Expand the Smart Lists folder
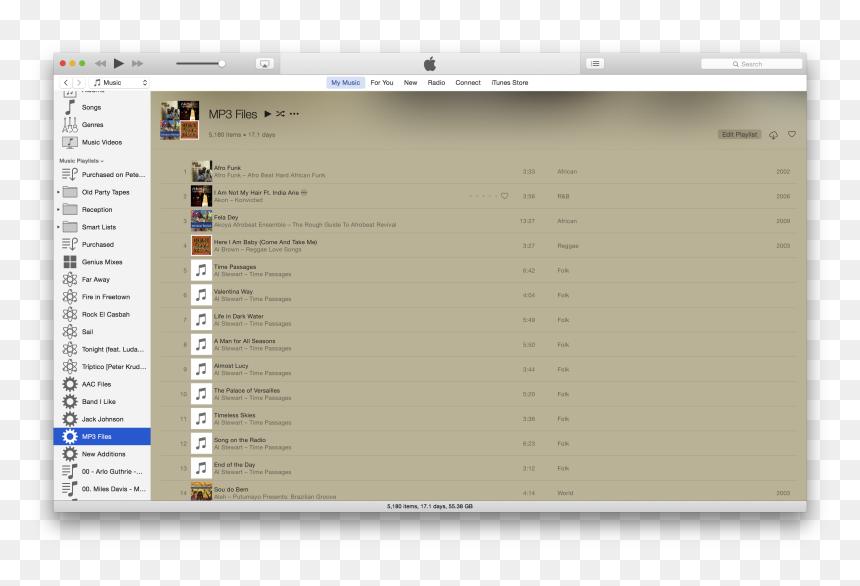860x586 pixels. coord(58,227)
